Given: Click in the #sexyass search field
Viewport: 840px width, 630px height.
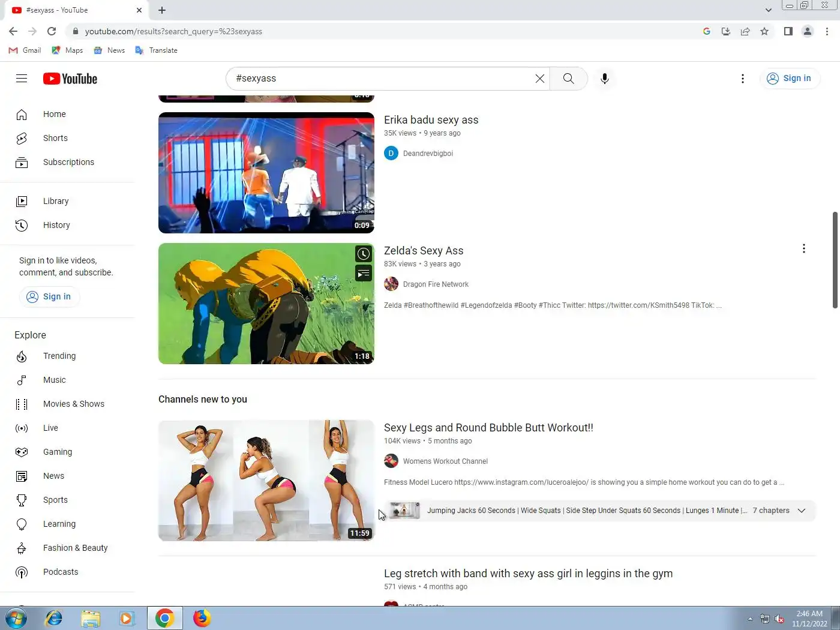Looking at the screenshot, I should (381, 79).
